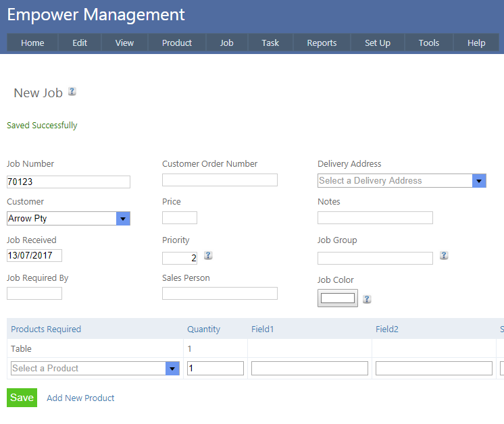Open the Tools menu
504x424 pixels.
[428, 43]
